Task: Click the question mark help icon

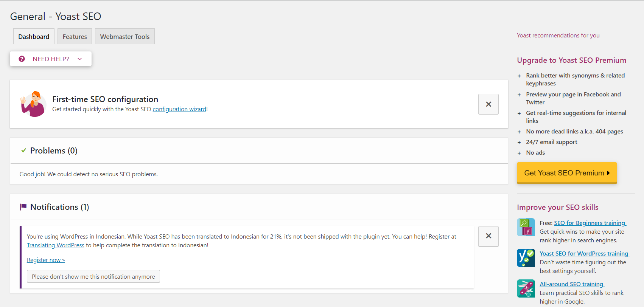Action: pyautogui.click(x=22, y=59)
